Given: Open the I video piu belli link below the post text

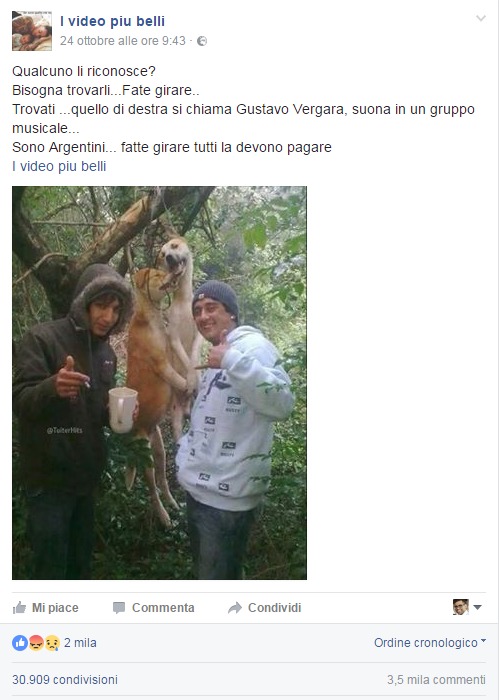Looking at the screenshot, I should 59,166.
